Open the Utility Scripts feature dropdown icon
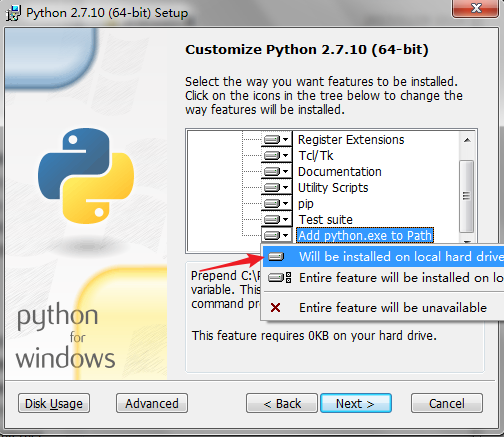Viewport: 504px width, 437px height. 276,187
